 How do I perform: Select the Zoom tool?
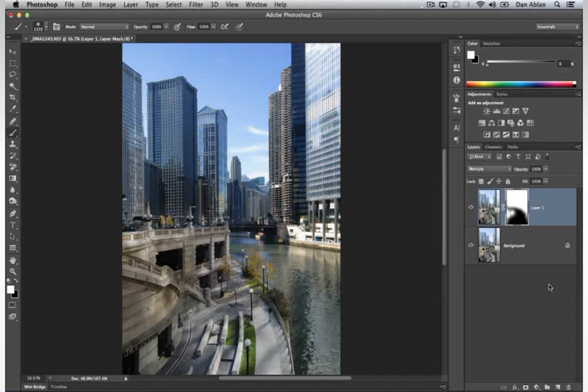[13, 271]
